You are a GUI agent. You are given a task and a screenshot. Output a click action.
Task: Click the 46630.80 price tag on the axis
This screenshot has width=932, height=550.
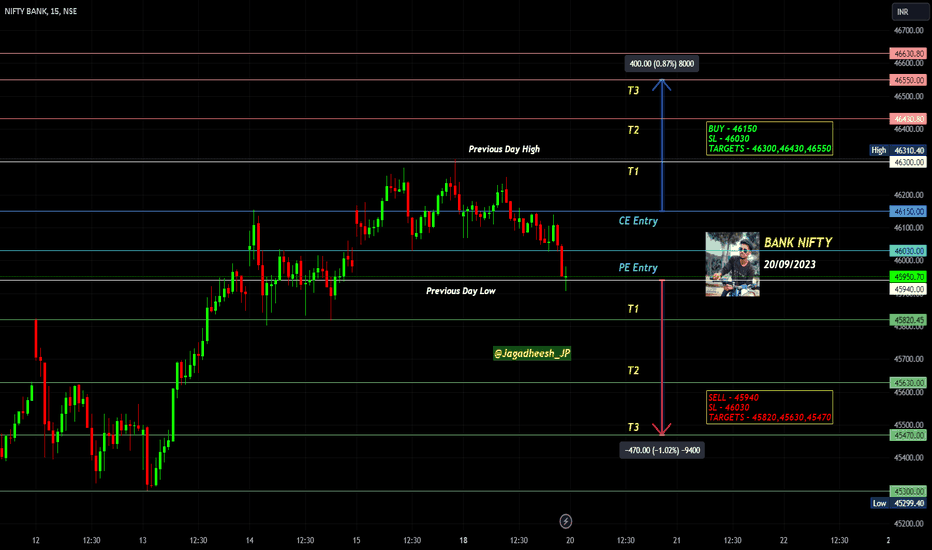pyautogui.click(x=908, y=54)
